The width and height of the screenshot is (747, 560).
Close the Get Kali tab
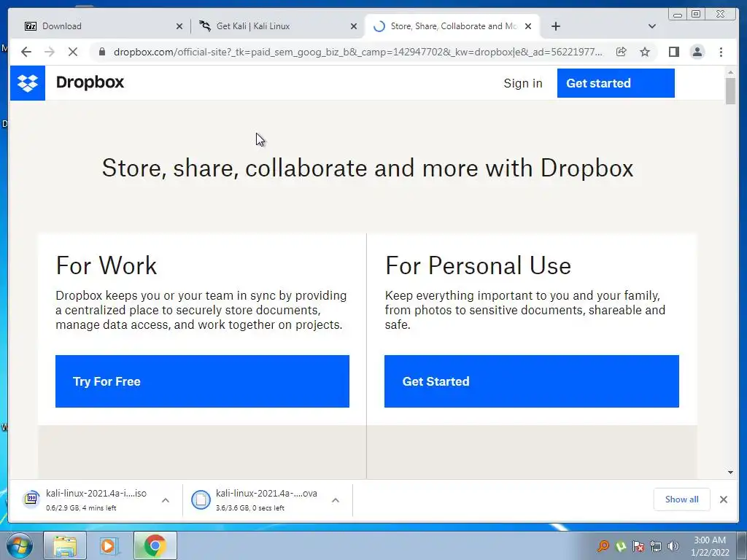click(x=354, y=26)
